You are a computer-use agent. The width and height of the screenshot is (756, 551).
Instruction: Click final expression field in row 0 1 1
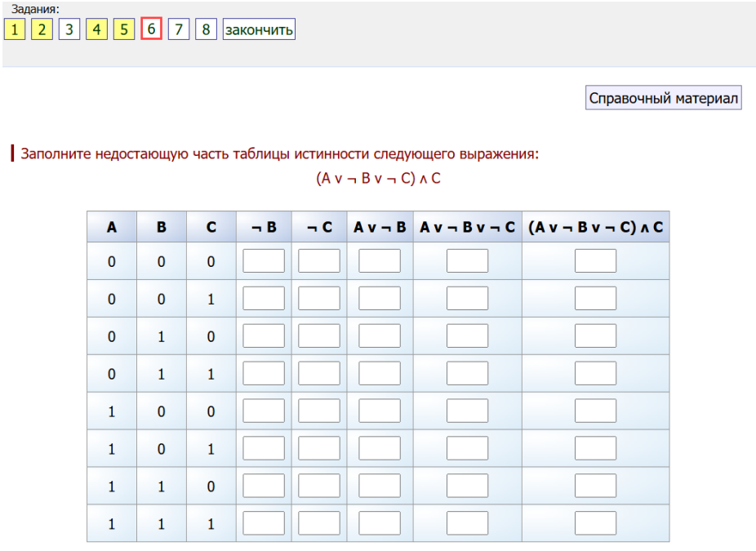595,374
